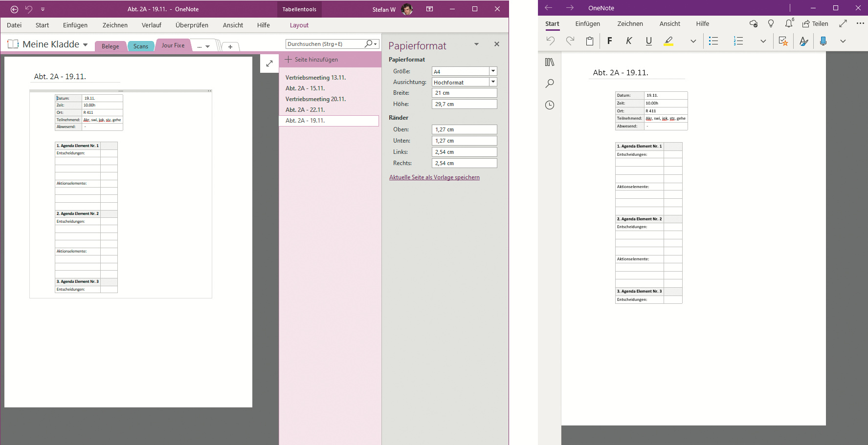
Task: Open the Zeichnen menu in desktop OneNote
Action: click(115, 25)
